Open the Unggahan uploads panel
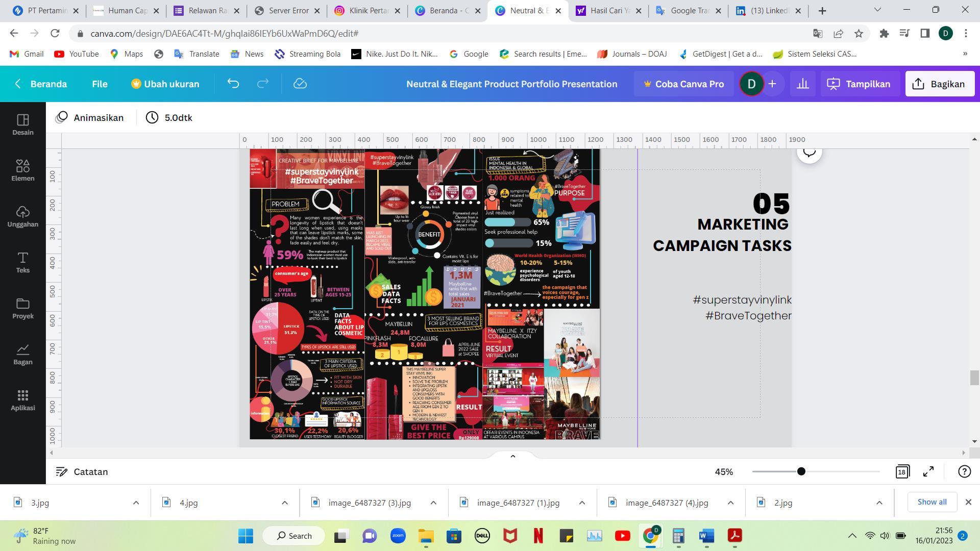 [22, 216]
